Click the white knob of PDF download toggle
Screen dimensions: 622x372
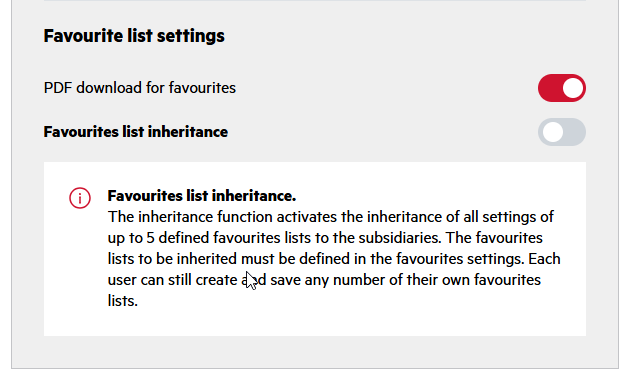(x=572, y=88)
